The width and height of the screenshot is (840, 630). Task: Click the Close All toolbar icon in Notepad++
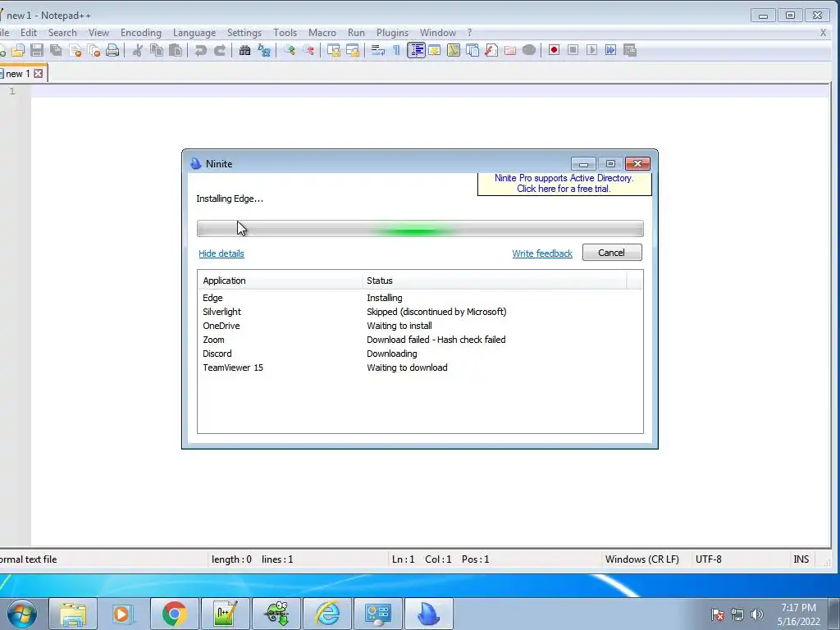94,50
